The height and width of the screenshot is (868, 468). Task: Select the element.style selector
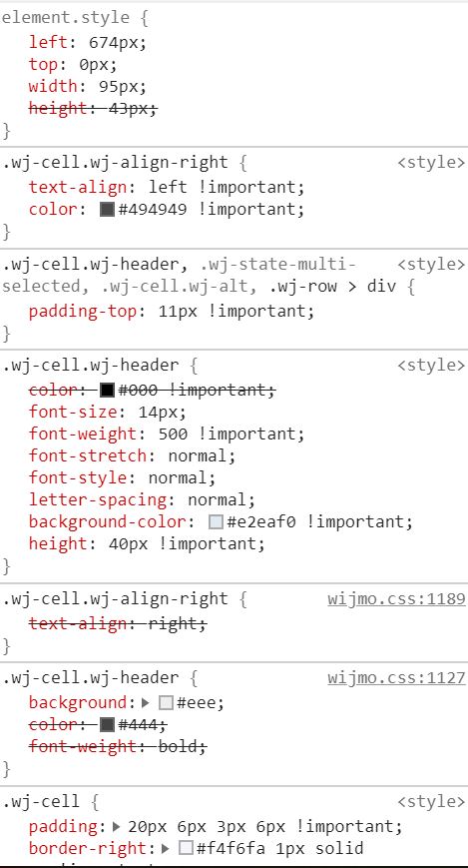click(x=67, y=18)
